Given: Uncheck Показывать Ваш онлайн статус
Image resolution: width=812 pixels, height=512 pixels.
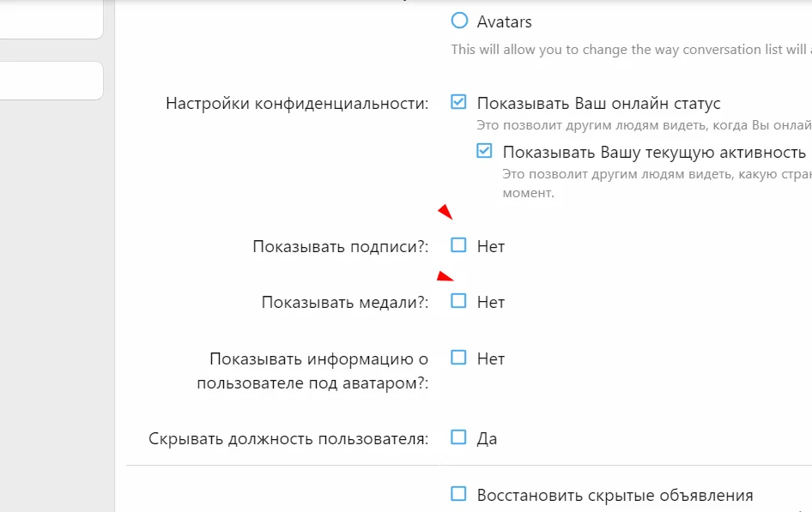Looking at the screenshot, I should (x=459, y=102).
